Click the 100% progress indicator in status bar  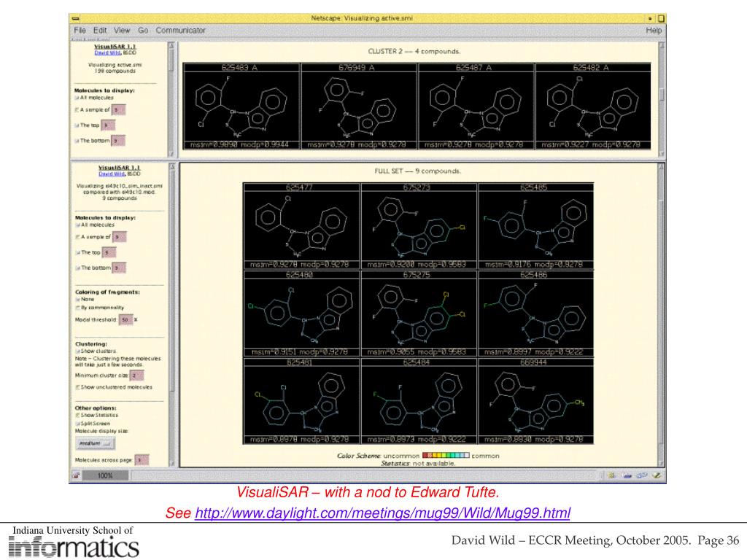point(105,475)
